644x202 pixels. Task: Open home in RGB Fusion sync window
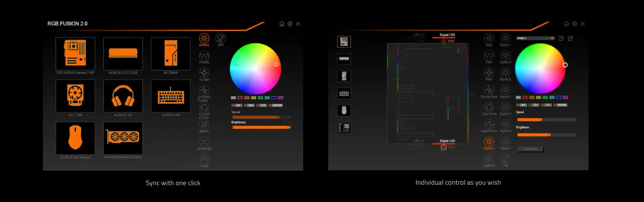[x=282, y=24]
